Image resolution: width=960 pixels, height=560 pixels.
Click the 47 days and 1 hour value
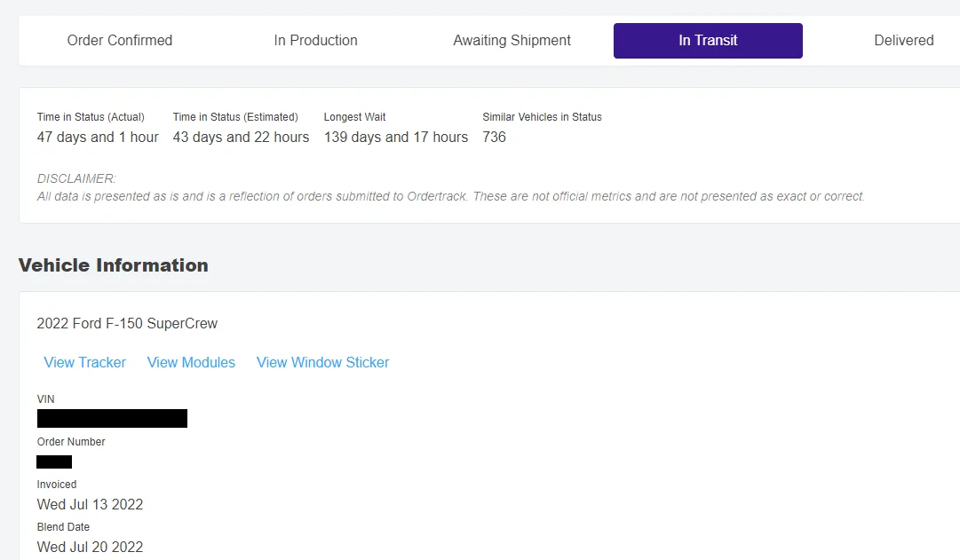[98, 138]
